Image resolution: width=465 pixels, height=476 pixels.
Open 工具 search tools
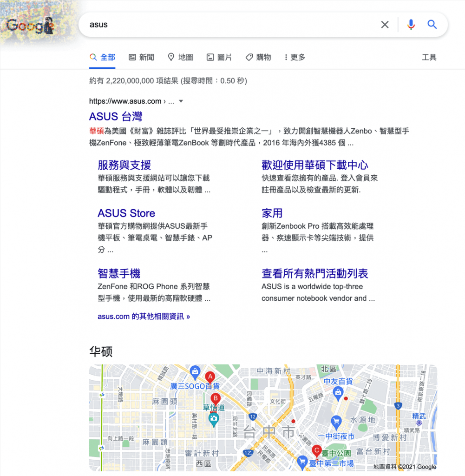(429, 57)
